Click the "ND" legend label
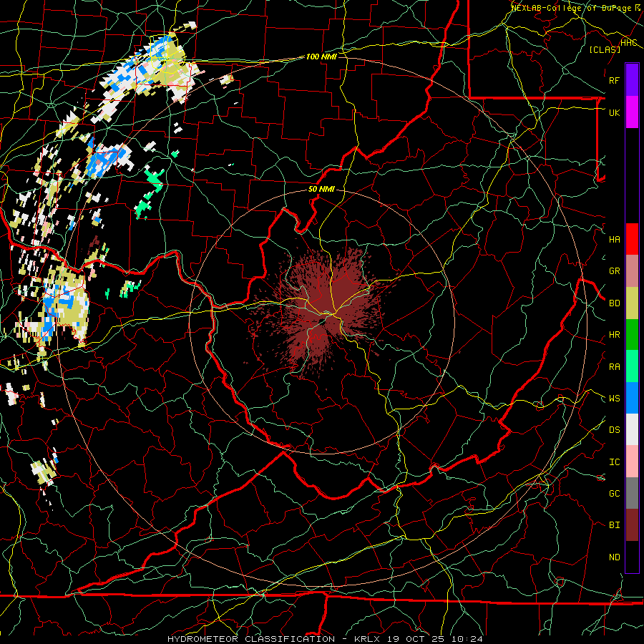This screenshot has width=644, height=644. pos(614,557)
